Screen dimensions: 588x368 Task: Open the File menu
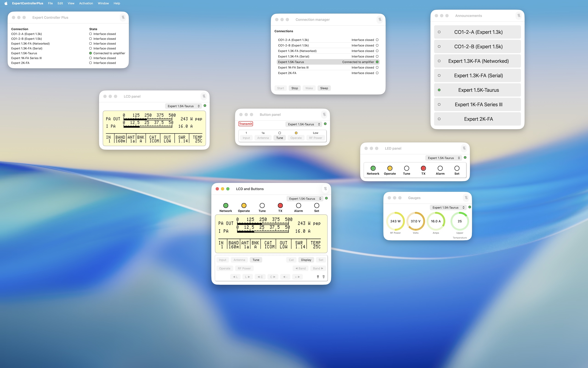coord(50,3)
